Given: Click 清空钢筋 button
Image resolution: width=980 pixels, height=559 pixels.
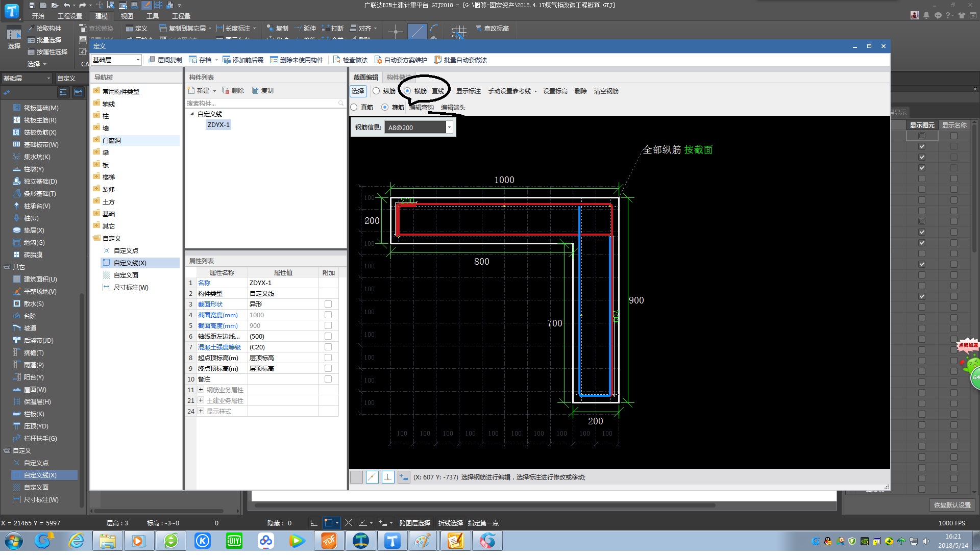Looking at the screenshot, I should pos(606,91).
